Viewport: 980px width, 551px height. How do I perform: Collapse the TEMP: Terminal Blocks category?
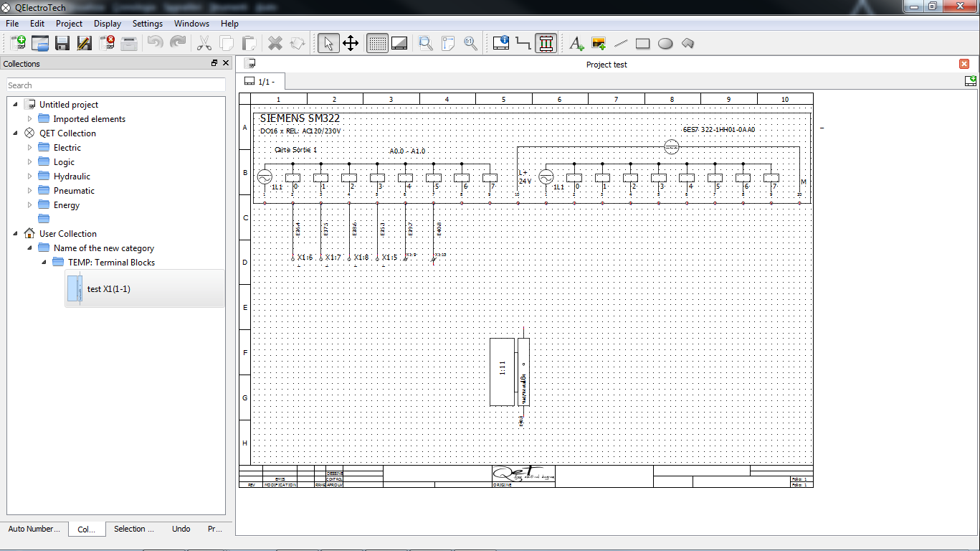point(44,263)
